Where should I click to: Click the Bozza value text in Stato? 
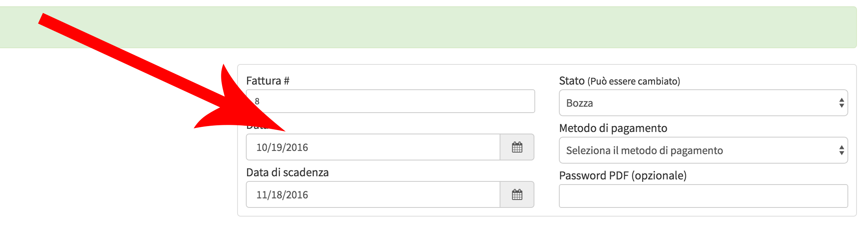pos(579,103)
